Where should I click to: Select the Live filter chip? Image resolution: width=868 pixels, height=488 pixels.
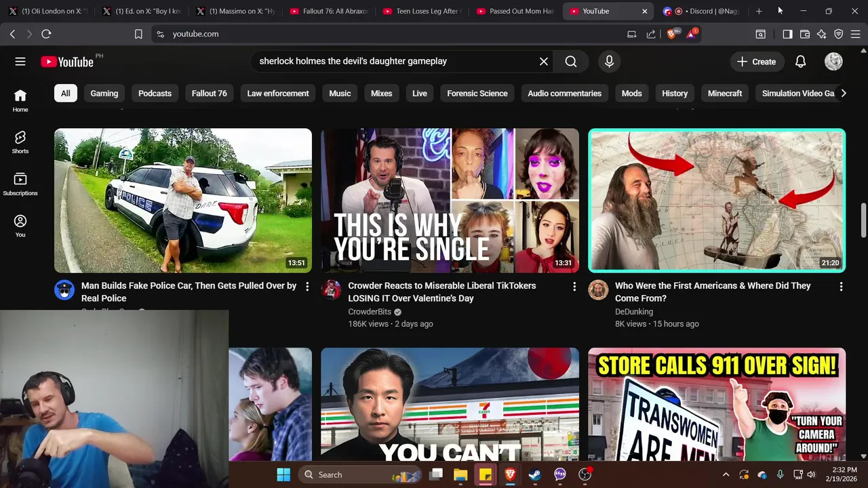point(420,94)
